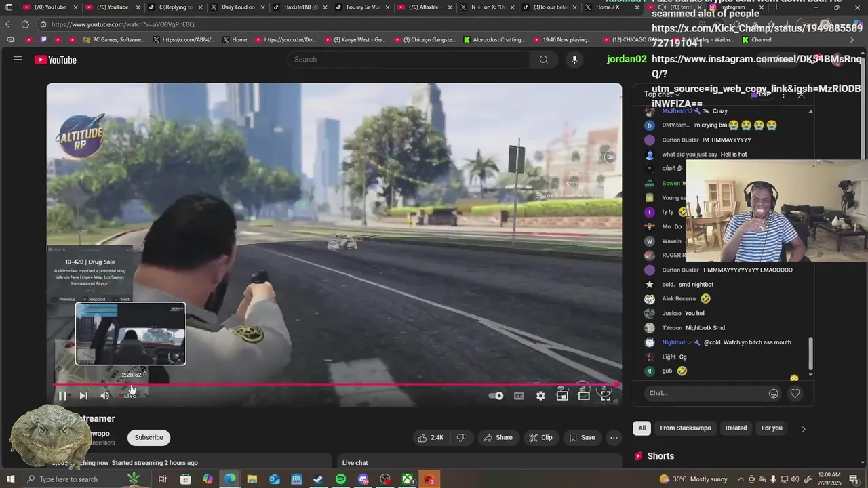
Task: Open emoji picker in chat
Action: click(x=774, y=393)
